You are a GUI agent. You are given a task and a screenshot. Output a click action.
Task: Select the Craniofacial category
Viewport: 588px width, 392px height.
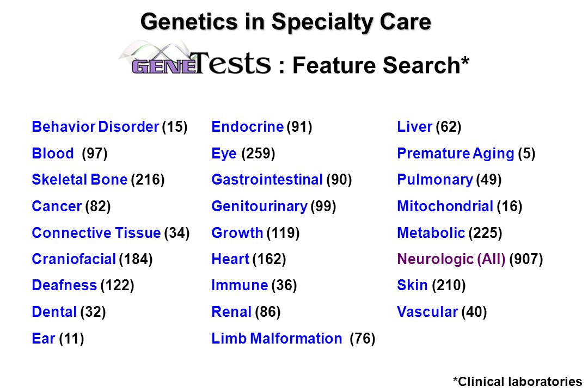pyautogui.click(x=74, y=259)
